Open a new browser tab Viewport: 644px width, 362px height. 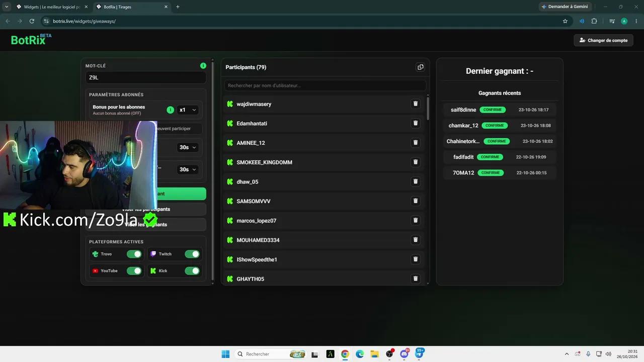pos(178,7)
